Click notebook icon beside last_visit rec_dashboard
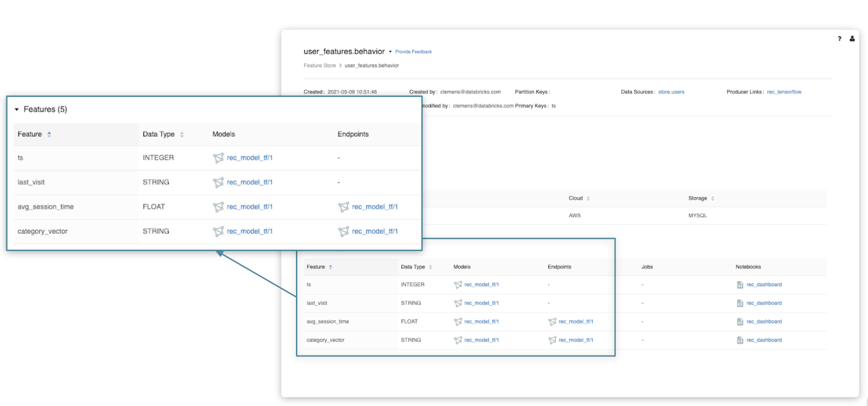 coord(740,304)
